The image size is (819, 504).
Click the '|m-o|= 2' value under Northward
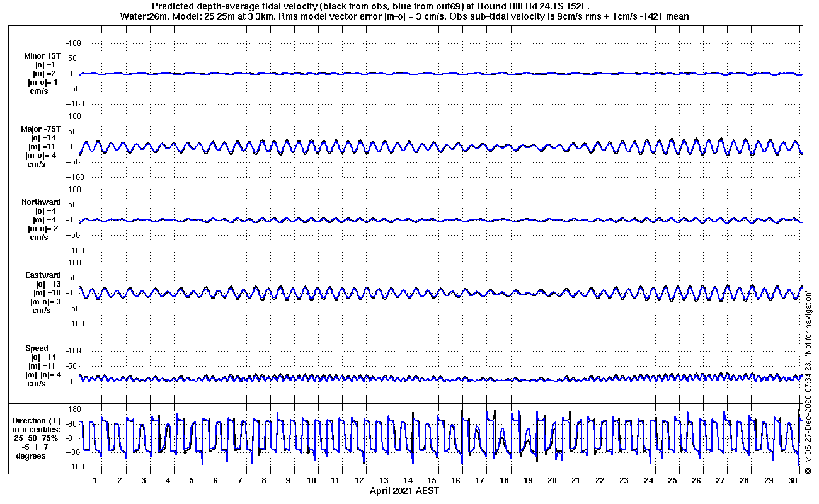[43, 229]
